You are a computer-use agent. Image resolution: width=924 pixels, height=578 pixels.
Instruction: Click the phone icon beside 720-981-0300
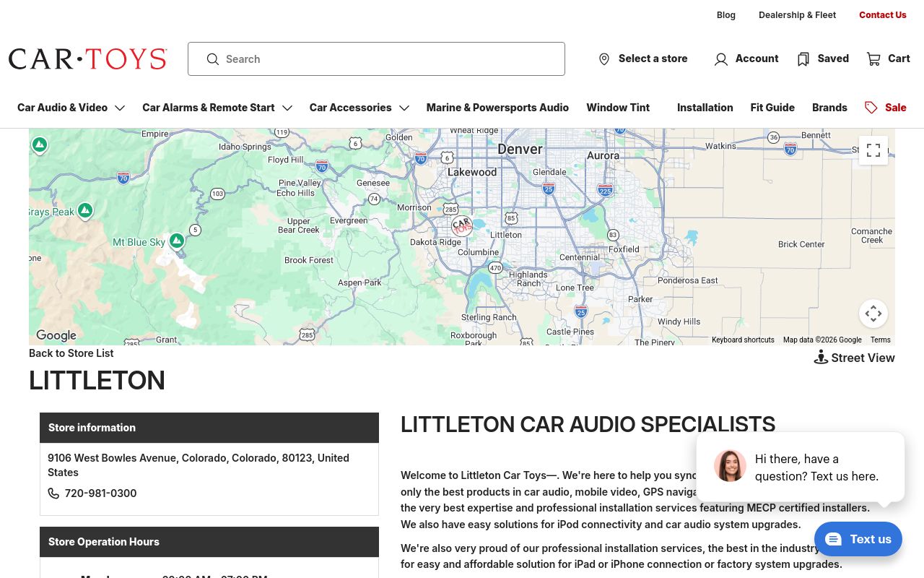(x=53, y=493)
